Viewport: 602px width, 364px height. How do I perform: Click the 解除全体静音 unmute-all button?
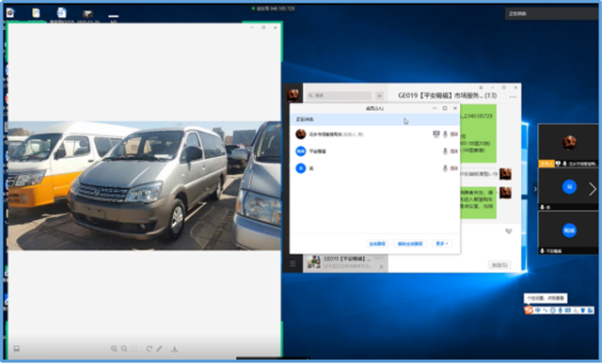410,244
